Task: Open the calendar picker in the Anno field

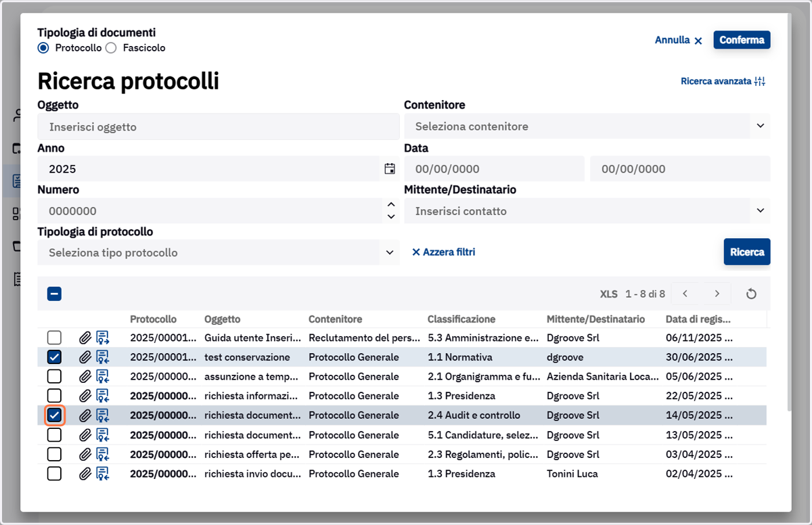Action: tap(389, 169)
